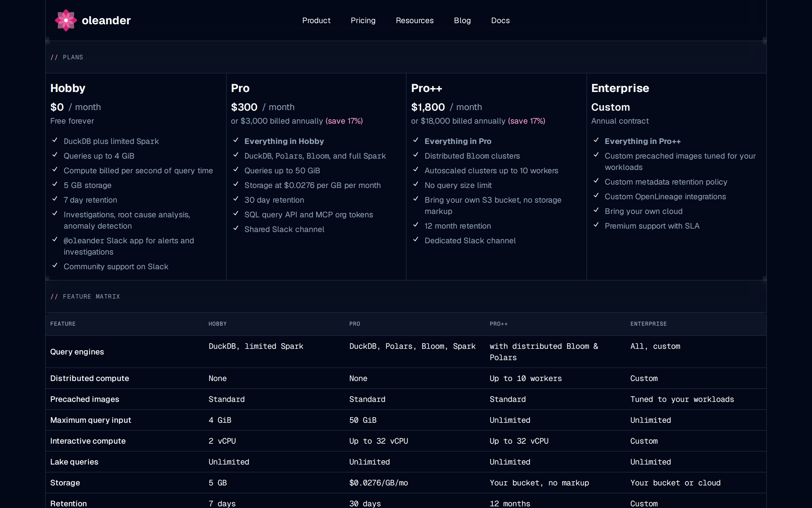
Task: Select the Hobby plan heading
Action: pyautogui.click(x=68, y=88)
